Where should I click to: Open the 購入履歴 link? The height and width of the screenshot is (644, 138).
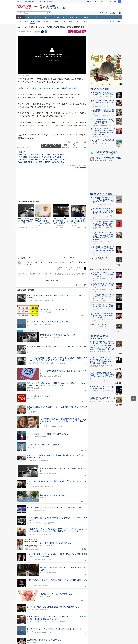pyautogui.click(x=112, y=13)
